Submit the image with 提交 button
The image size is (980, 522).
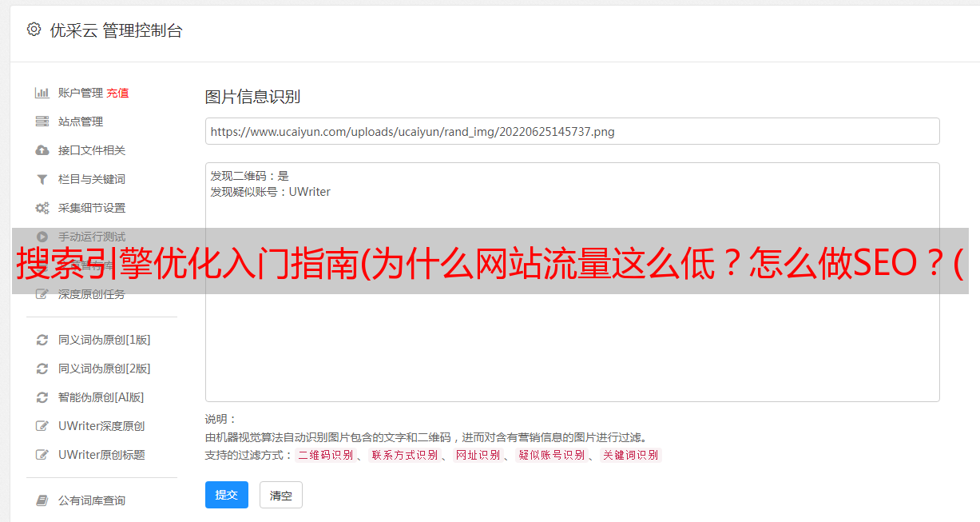coord(227,495)
